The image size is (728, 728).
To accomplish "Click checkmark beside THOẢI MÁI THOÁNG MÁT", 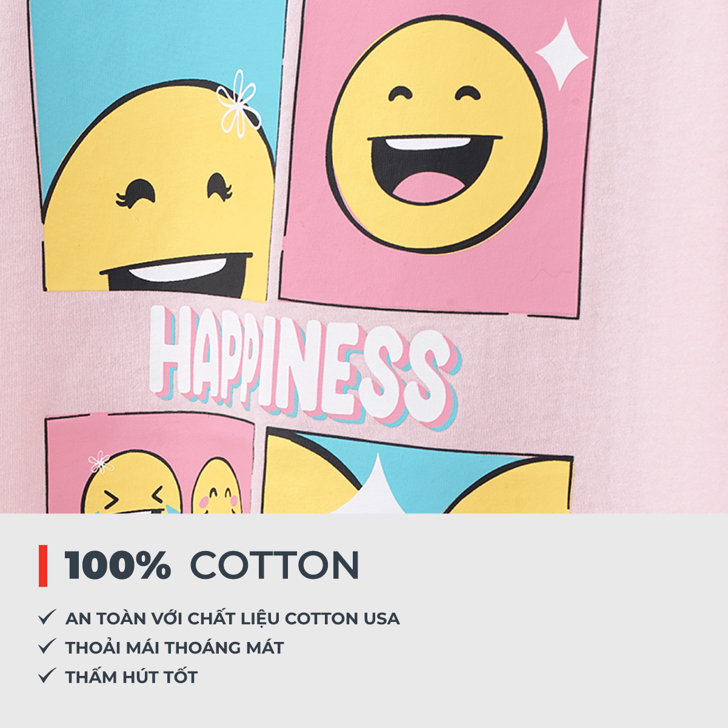I will pyautogui.click(x=47, y=647).
